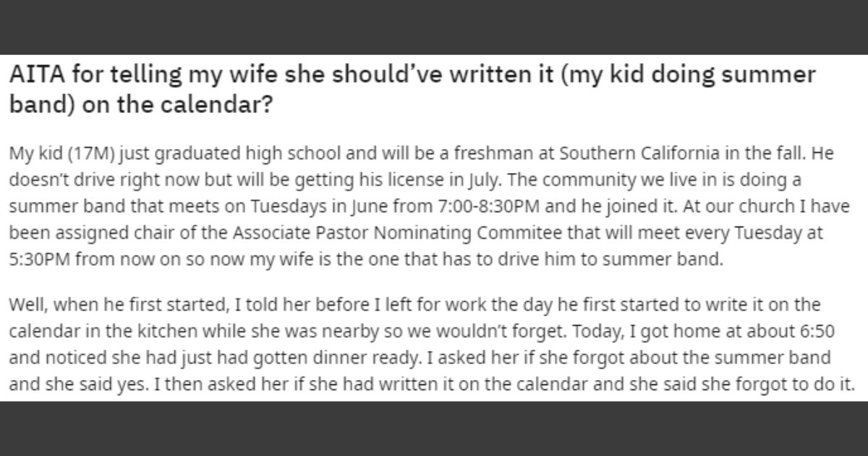Click the dark banner above the post

pos(434,27)
